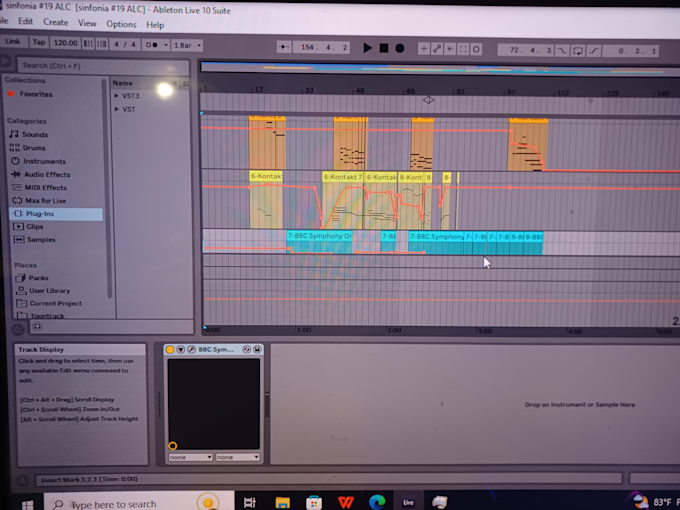Viewport: 680px width, 510px height.
Task: Open the Edit menu
Action: tap(25, 21)
